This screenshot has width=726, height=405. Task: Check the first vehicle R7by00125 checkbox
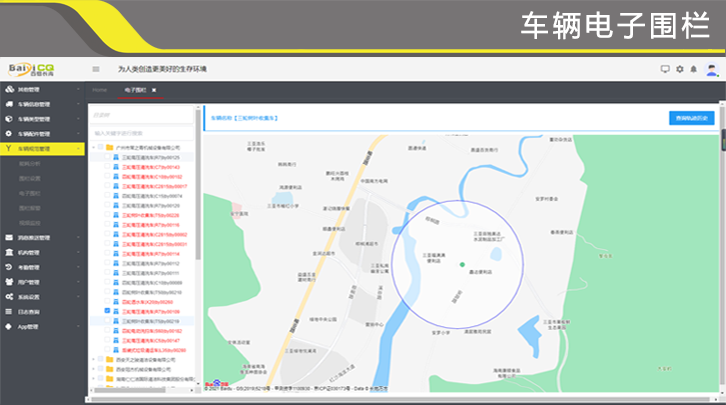(106, 157)
